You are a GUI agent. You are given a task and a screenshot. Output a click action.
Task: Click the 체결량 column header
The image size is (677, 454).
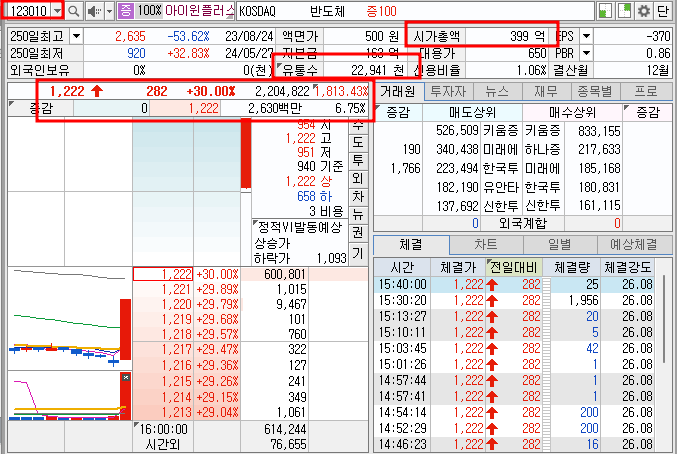point(572,268)
